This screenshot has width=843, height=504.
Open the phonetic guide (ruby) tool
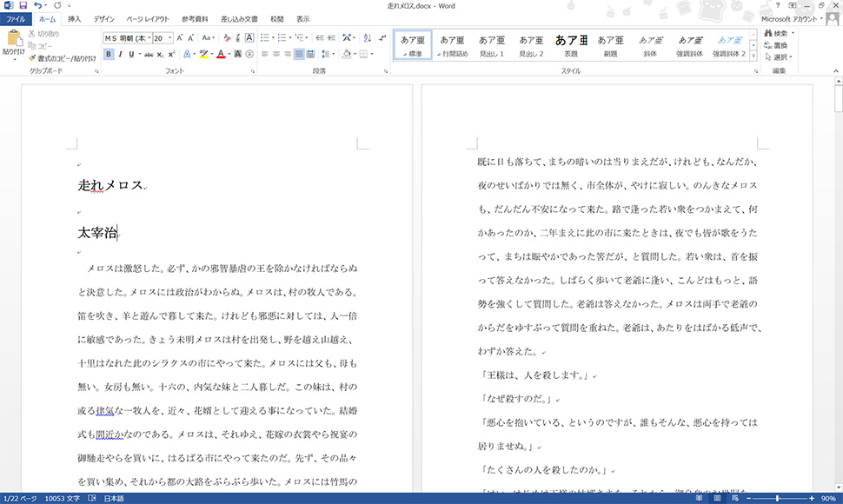[x=237, y=38]
